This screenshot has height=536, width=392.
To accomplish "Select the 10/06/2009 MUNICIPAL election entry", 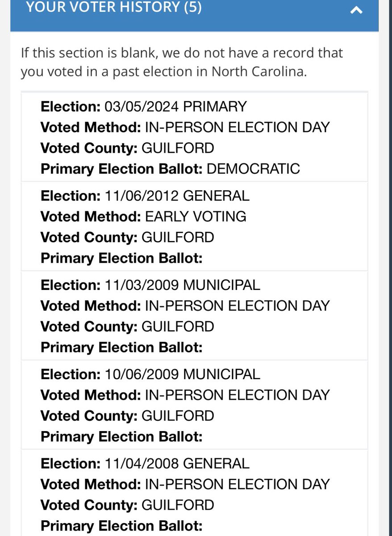I will pyautogui.click(x=195, y=405).
